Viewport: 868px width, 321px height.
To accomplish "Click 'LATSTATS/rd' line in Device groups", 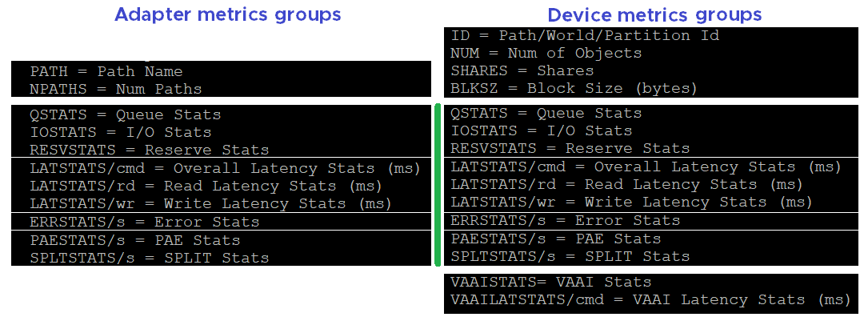I will click(626, 184).
